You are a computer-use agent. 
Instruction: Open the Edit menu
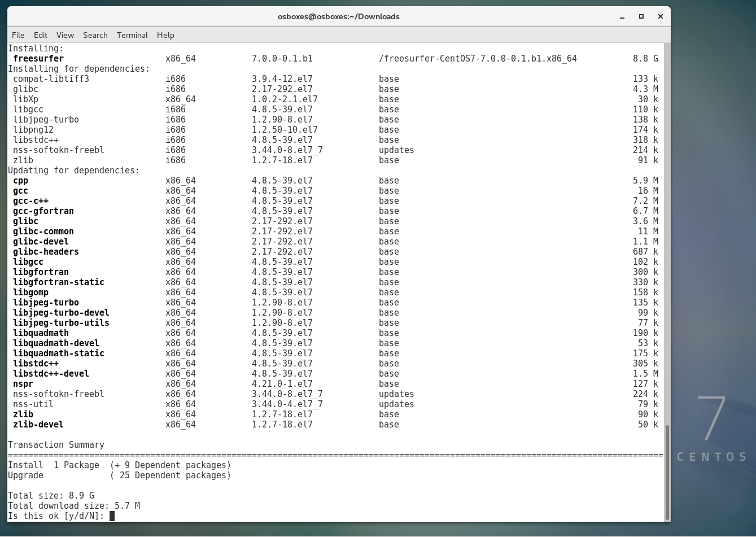pyautogui.click(x=41, y=35)
